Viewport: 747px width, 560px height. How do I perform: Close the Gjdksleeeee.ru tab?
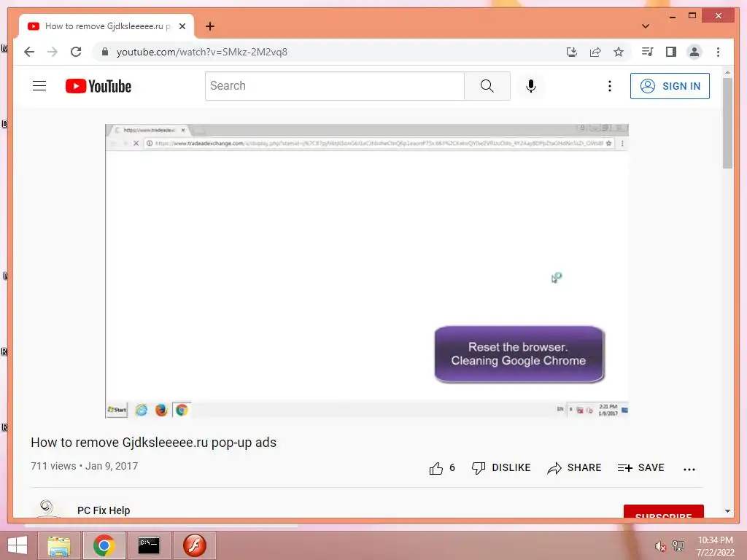click(182, 26)
